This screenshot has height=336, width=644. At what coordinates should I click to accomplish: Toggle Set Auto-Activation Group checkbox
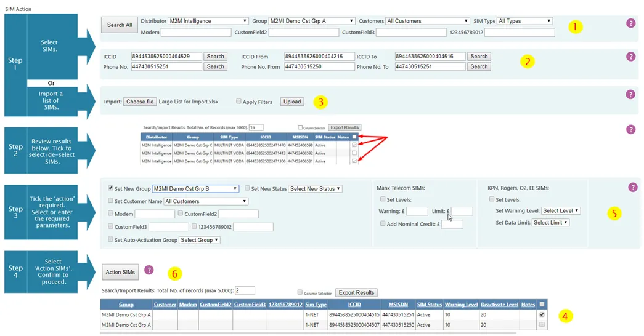point(110,239)
